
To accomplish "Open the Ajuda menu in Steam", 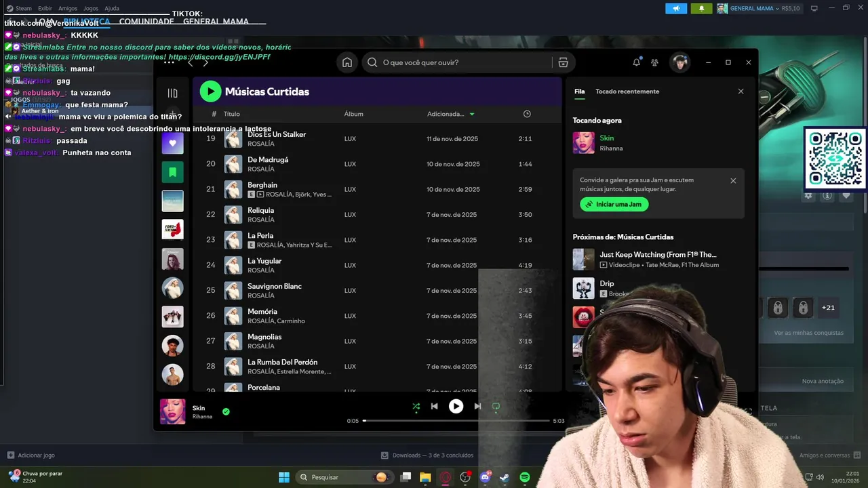I will pos(112,8).
